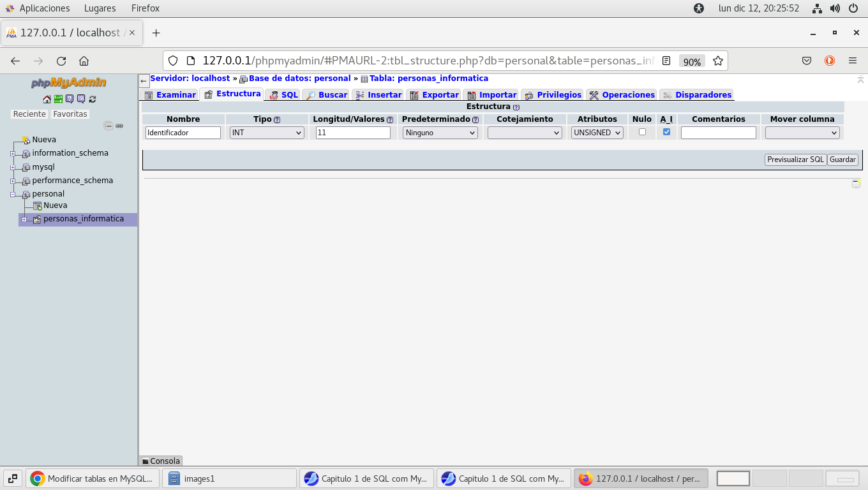The image size is (868, 490).
Task: Uncheck the A_I auto increment checkbox
Action: point(666,132)
